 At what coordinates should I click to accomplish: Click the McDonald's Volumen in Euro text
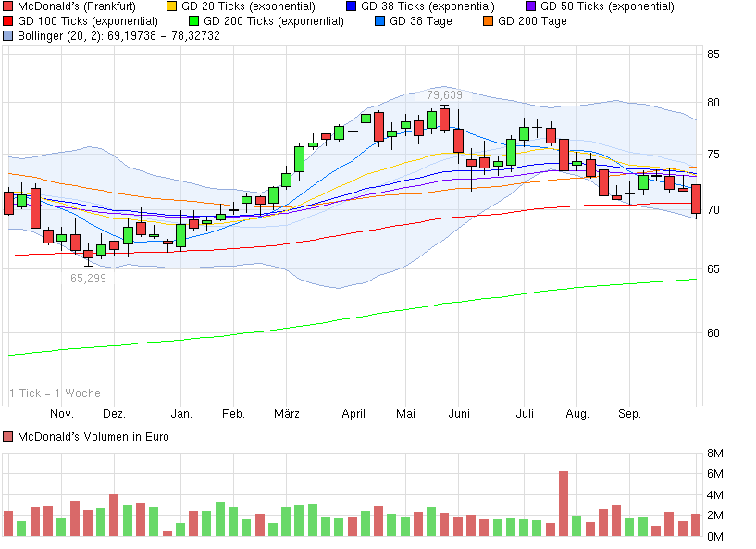95,435
